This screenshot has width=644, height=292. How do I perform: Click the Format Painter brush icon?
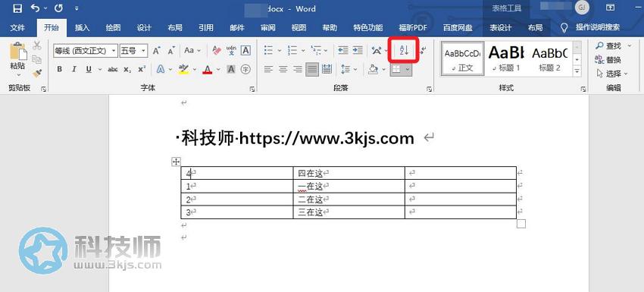[37, 74]
